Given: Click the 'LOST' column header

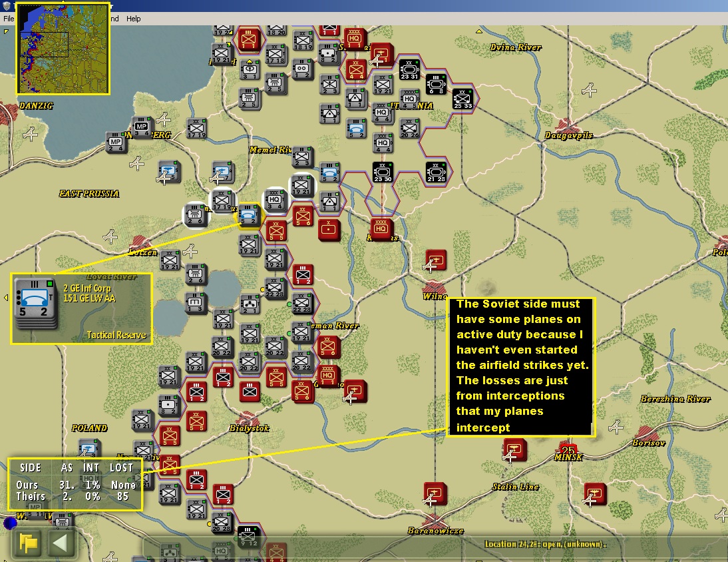Looking at the screenshot, I should (x=121, y=467).
